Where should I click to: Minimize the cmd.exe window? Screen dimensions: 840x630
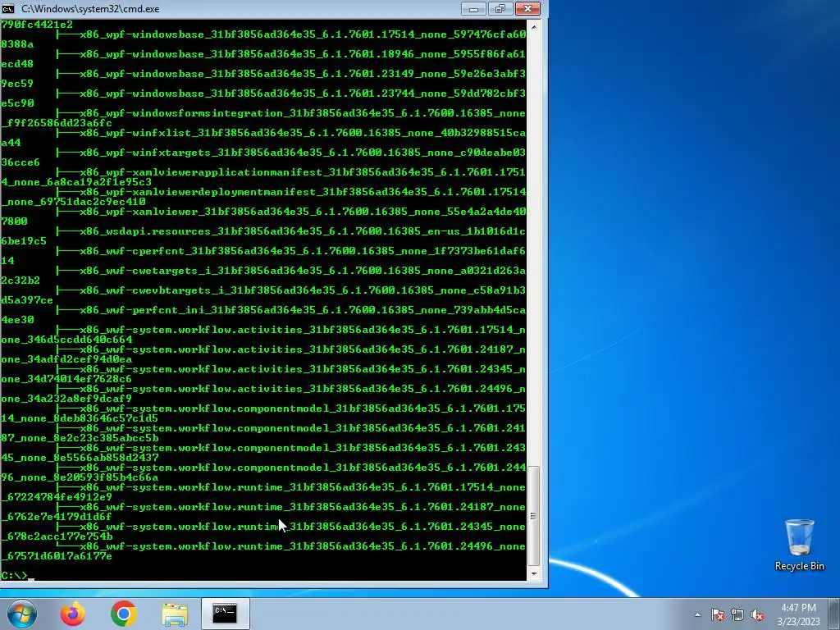473,8
